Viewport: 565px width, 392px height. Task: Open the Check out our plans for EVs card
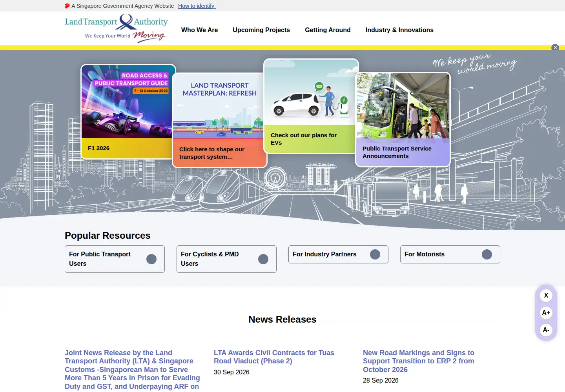(x=311, y=106)
